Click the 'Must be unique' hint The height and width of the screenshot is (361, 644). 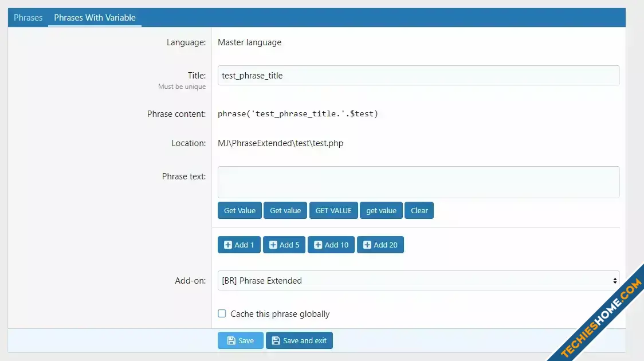(182, 87)
